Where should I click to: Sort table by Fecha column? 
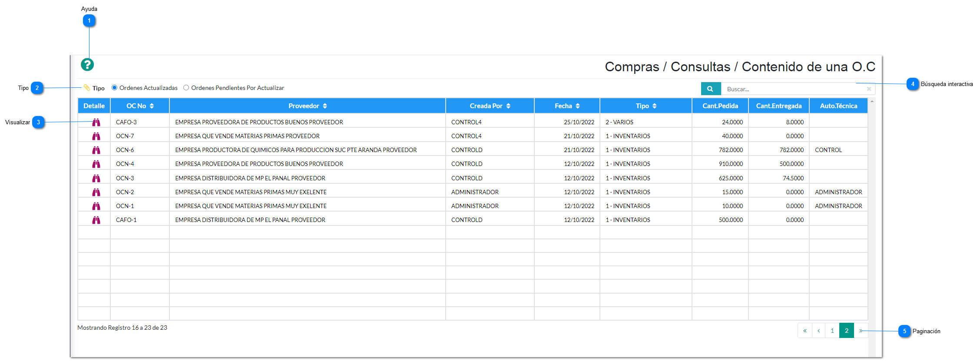pyautogui.click(x=567, y=106)
